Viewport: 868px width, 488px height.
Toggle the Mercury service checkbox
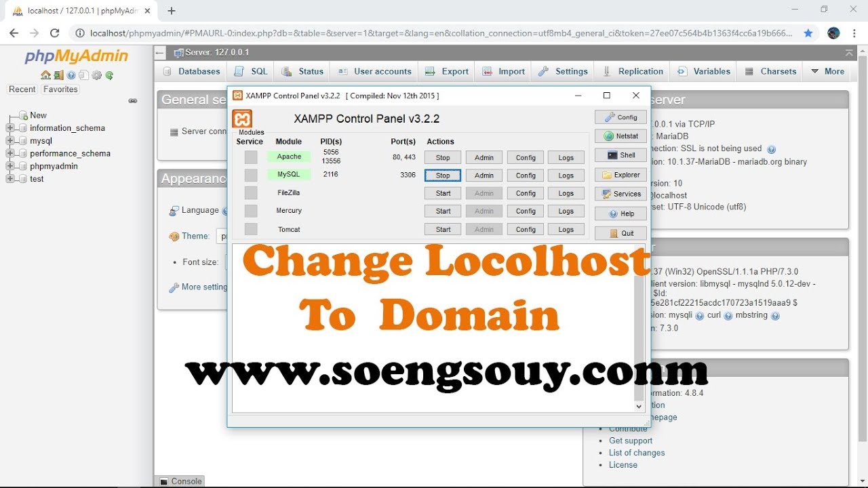coord(251,211)
